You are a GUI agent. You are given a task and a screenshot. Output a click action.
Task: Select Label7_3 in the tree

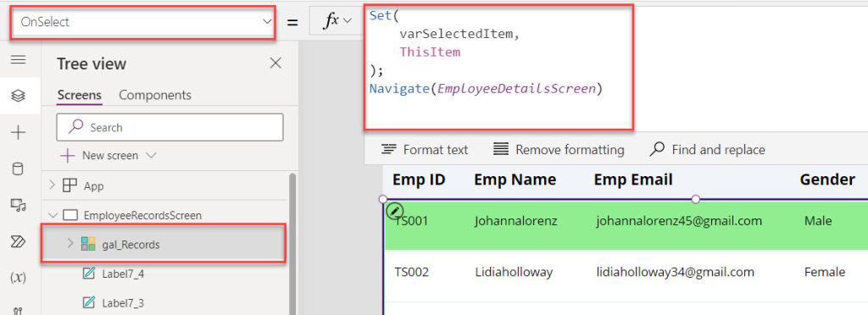click(x=123, y=303)
